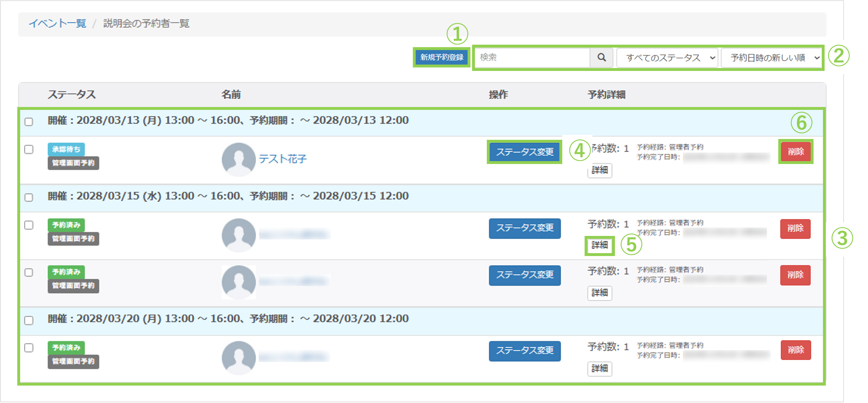Check the 2028/03/13 event group checkbox

(29, 122)
